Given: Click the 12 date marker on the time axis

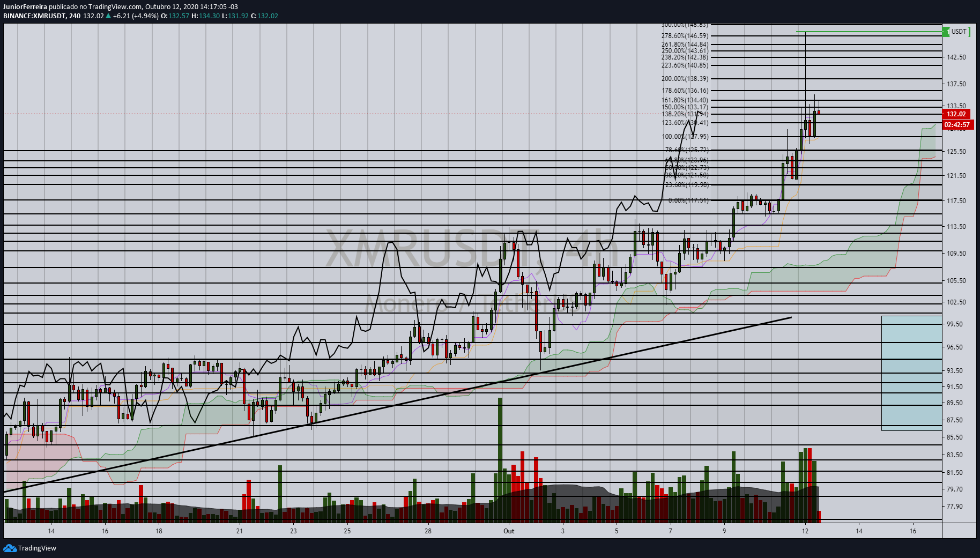Looking at the screenshot, I should click(805, 531).
